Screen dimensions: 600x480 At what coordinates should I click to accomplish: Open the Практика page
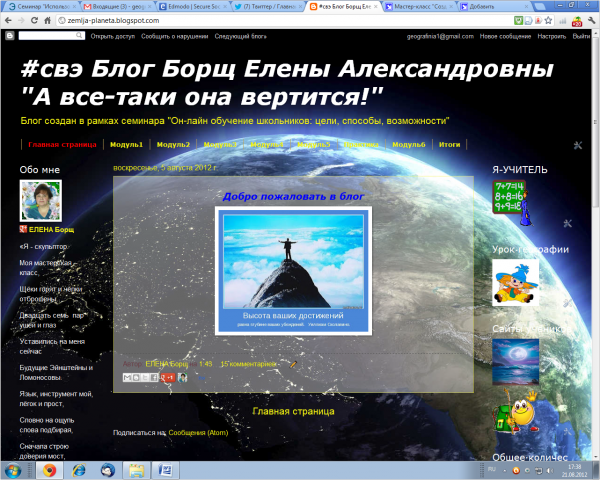tap(361, 144)
